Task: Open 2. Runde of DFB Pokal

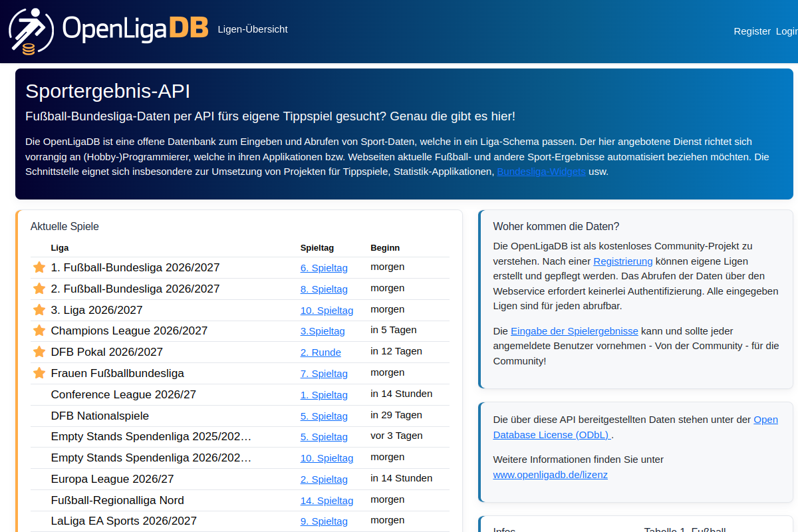Action: (321, 352)
